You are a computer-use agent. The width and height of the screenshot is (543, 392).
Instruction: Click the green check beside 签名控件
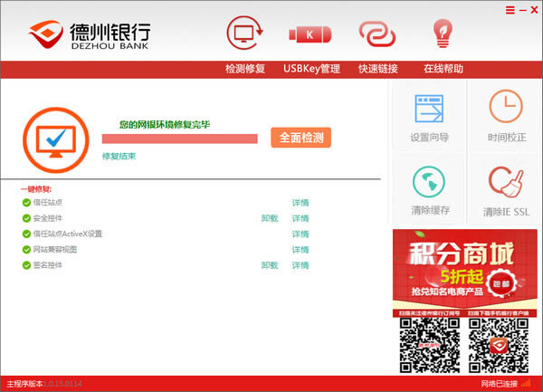click(25, 264)
